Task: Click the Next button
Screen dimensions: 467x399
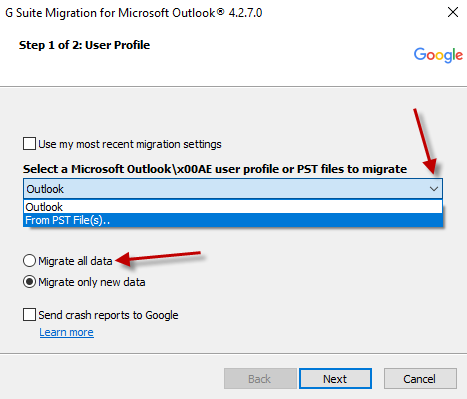Action: pos(335,379)
